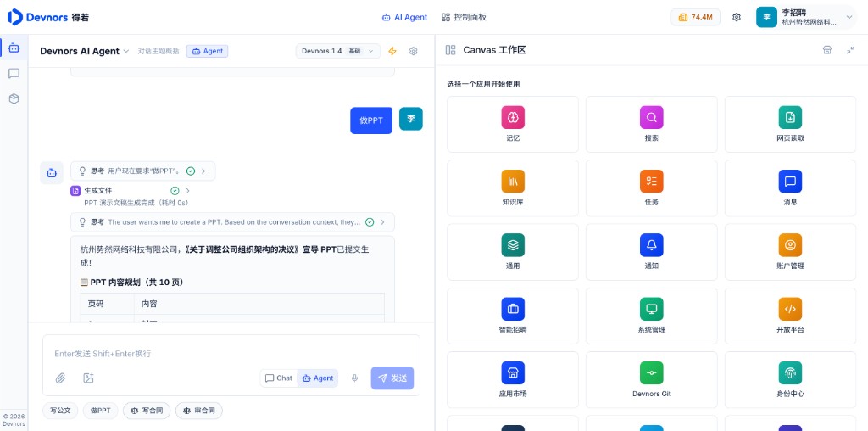The width and height of the screenshot is (868, 431).
Task: Open the 智能招聘 smart recruiting app
Action: (x=513, y=316)
